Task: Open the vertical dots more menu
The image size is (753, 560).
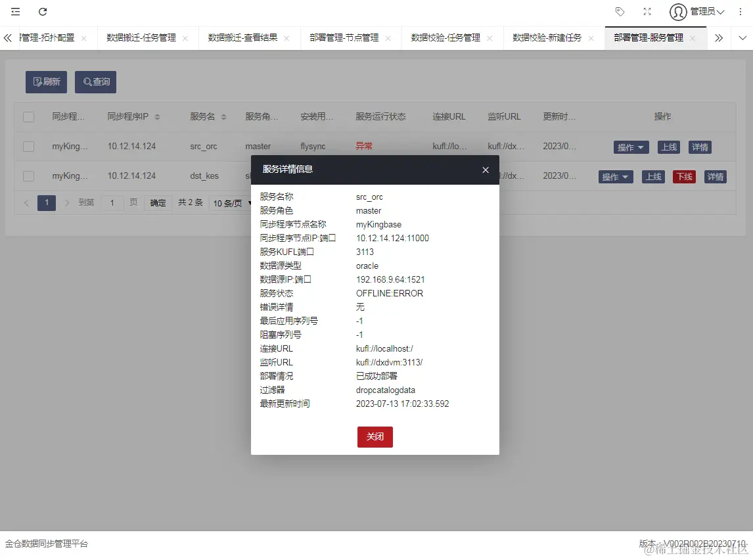Action: click(740, 12)
